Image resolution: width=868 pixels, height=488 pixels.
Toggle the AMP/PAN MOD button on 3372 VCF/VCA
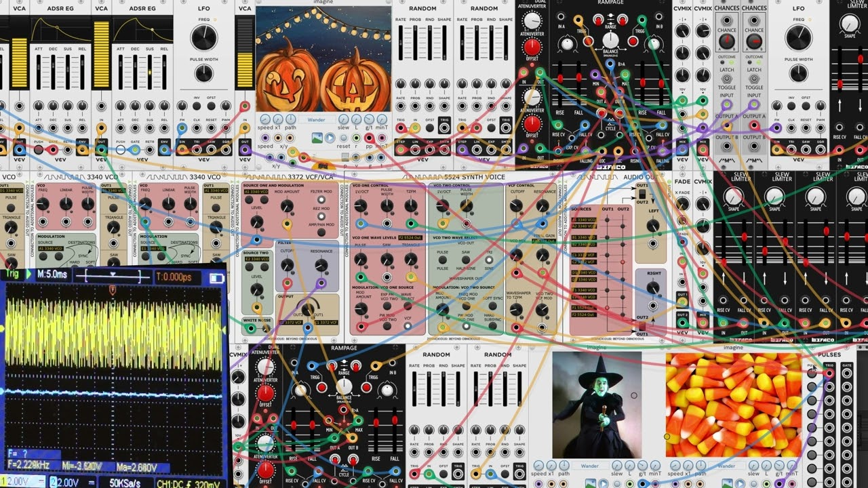321,232
